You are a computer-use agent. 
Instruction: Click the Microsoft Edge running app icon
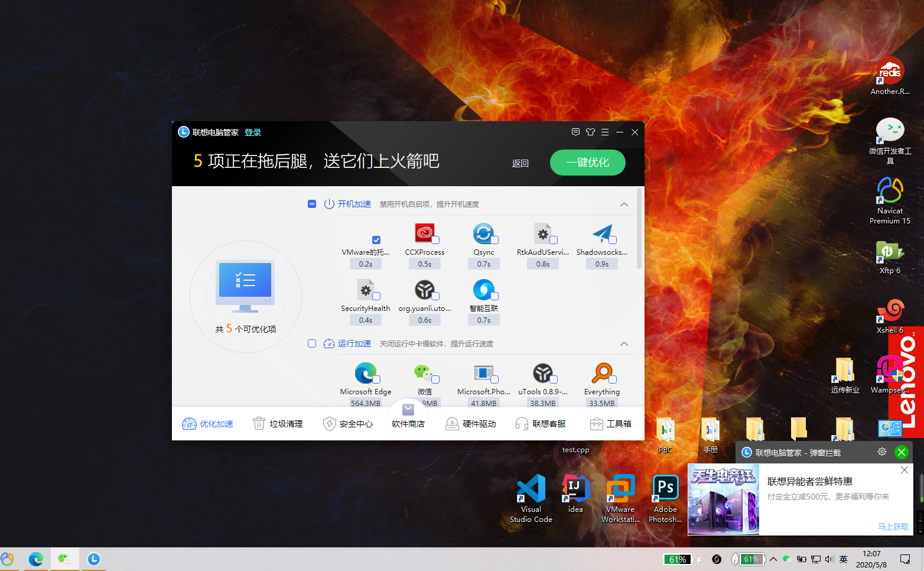365,372
